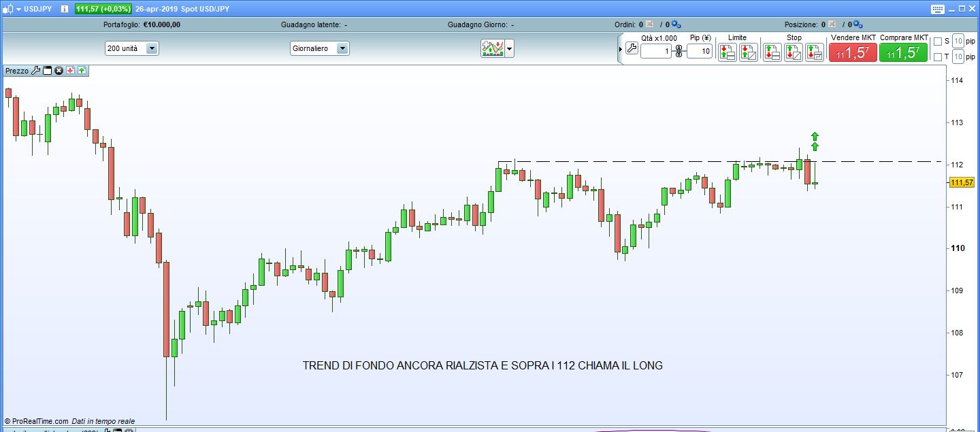The height and width of the screenshot is (432, 980).
Task: Open the 200 unità dropdown
Action: coord(152,48)
